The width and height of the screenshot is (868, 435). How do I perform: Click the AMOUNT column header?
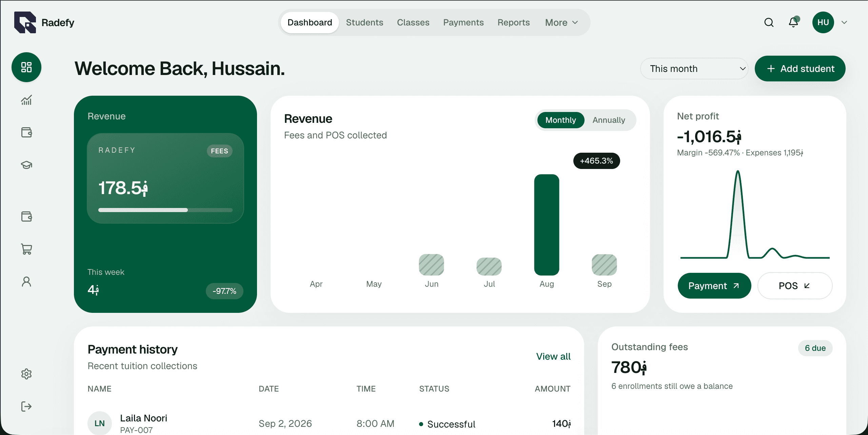pos(553,389)
